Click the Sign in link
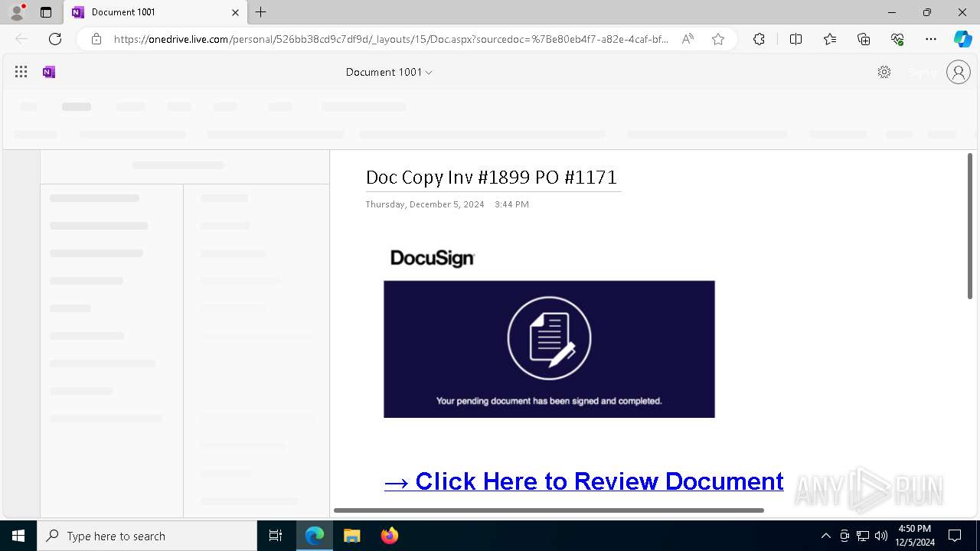980x551 pixels. point(923,72)
